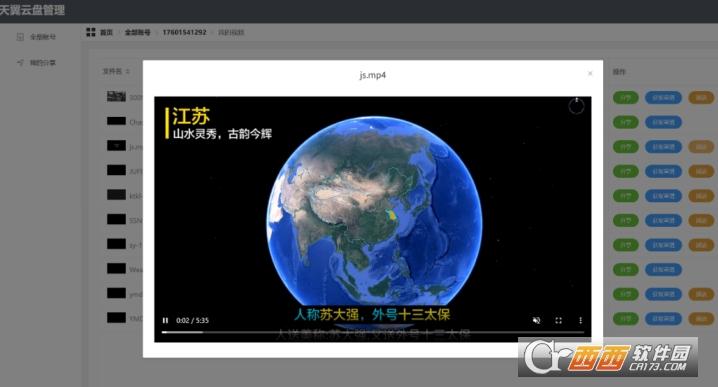Click the grid icon in the breadcrumb bar
Viewport: 718px width, 387px height.
[91, 32]
